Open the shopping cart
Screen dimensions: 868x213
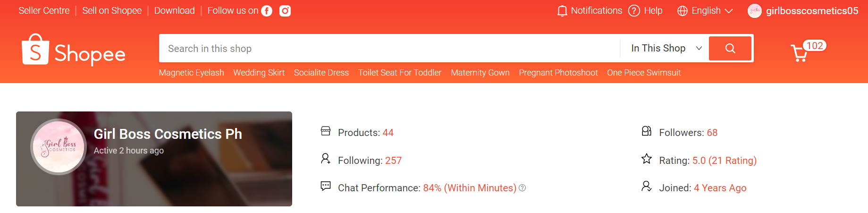point(800,53)
